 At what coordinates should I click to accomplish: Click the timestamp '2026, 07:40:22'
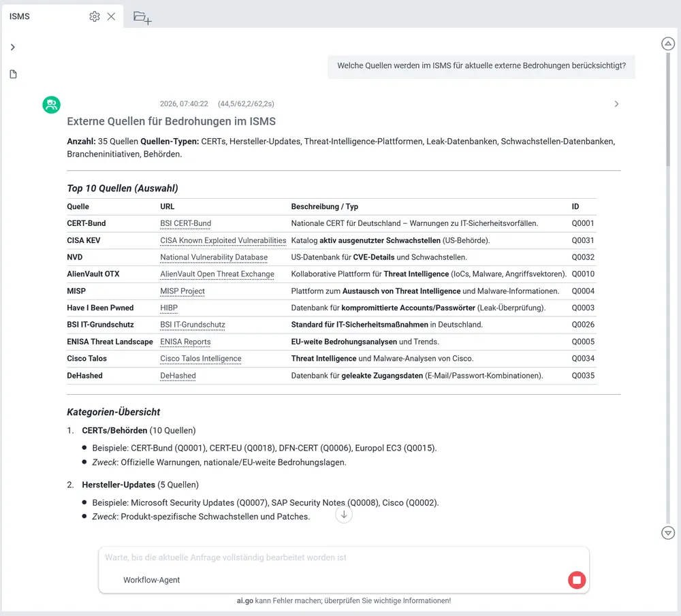coord(184,103)
